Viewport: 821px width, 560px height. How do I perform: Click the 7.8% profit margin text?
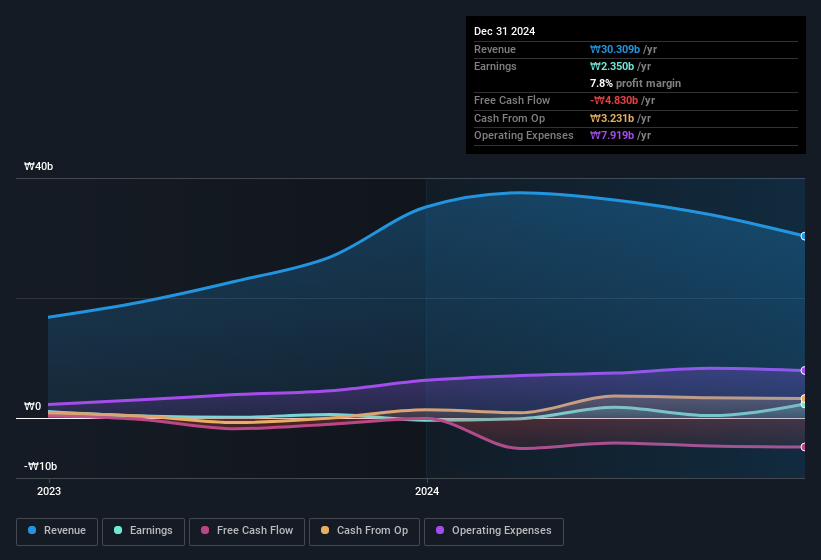point(635,83)
